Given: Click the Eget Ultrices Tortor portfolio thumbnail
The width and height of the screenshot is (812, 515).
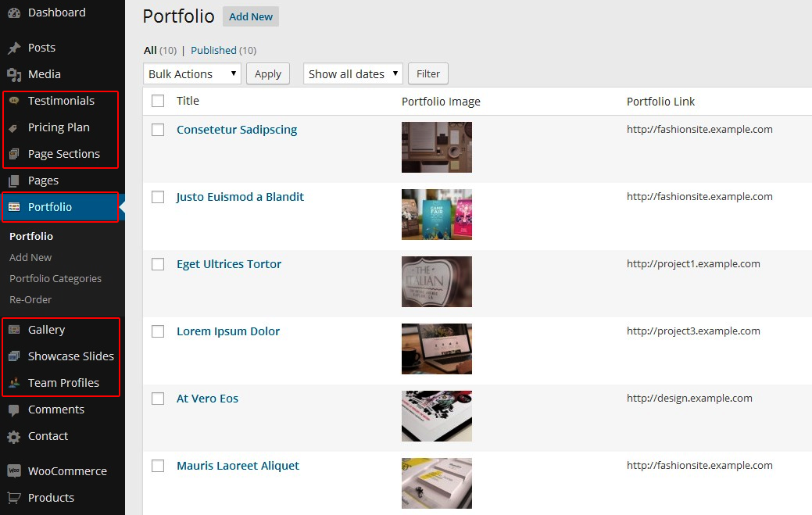Looking at the screenshot, I should 437,281.
